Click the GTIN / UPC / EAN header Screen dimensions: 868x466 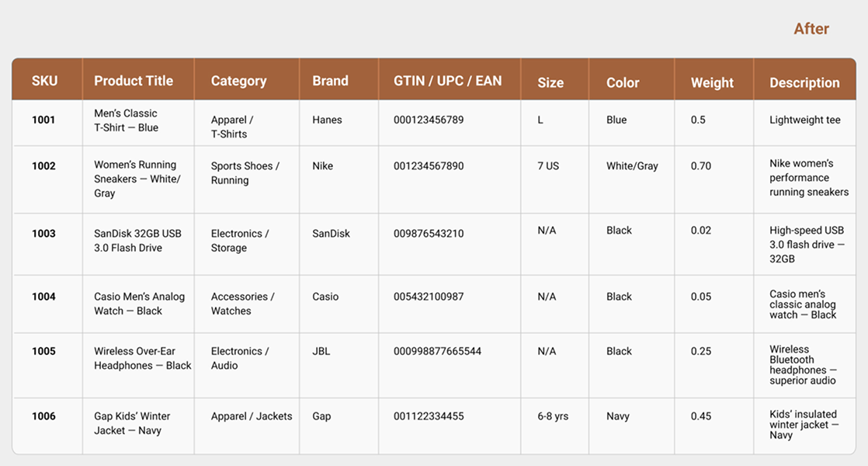(447, 81)
